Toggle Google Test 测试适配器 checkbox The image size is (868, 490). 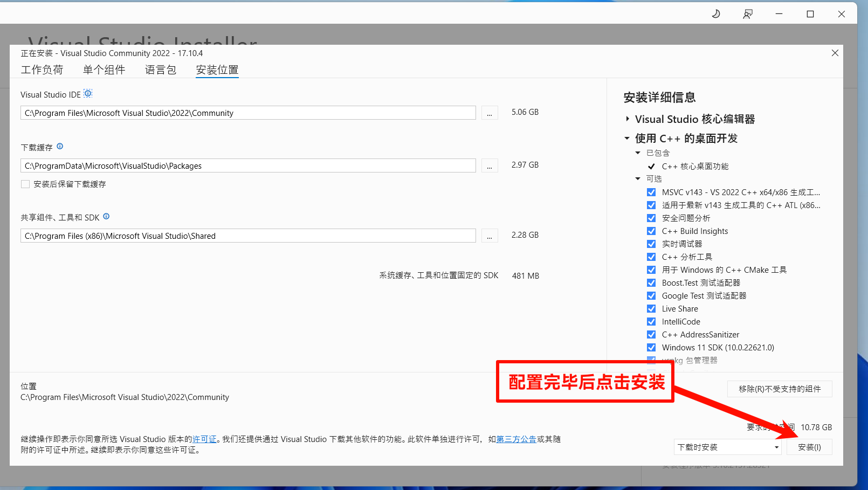(651, 296)
